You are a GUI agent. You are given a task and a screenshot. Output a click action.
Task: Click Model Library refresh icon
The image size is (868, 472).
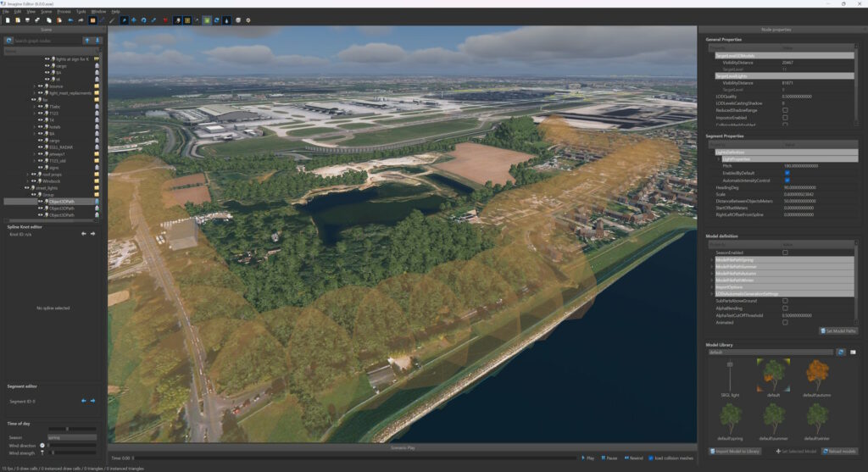pos(841,352)
